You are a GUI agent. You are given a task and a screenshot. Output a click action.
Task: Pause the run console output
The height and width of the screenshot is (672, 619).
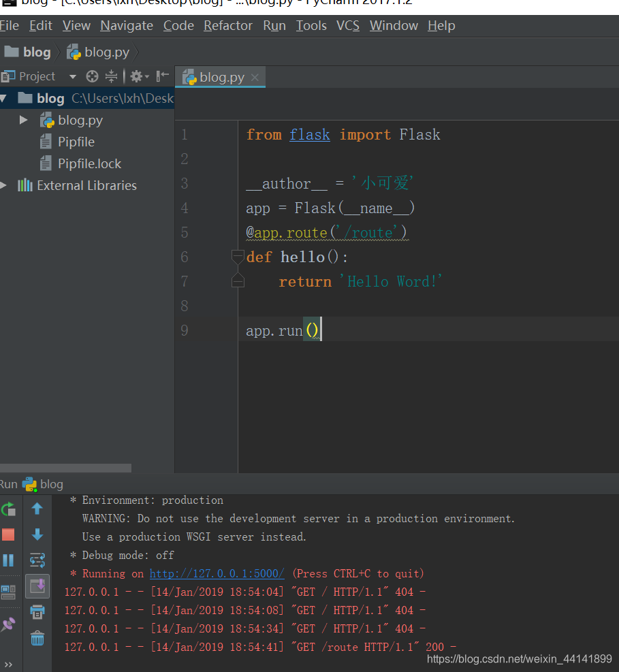coord(8,560)
